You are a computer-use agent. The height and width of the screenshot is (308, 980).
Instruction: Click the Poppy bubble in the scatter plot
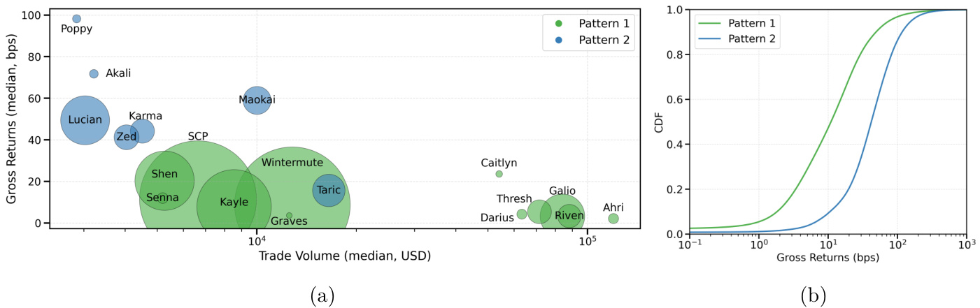coord(76,19)
